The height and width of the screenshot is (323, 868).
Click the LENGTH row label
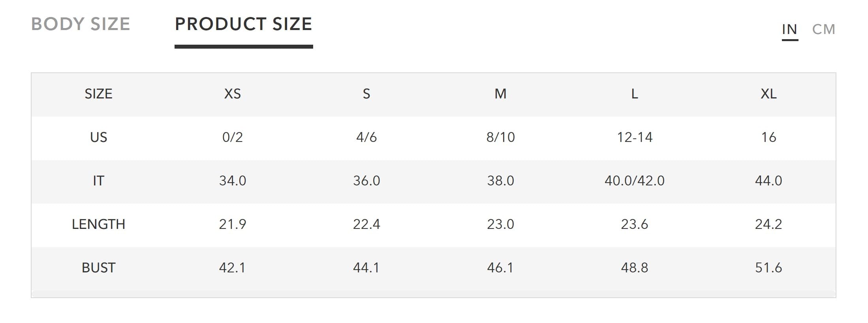(x=98, y=225)
